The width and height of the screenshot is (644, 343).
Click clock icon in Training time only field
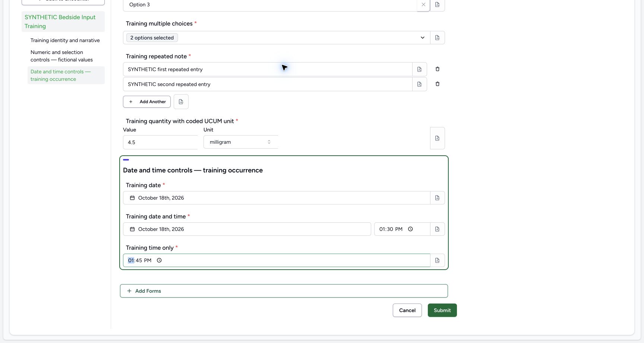pos(159,260)
